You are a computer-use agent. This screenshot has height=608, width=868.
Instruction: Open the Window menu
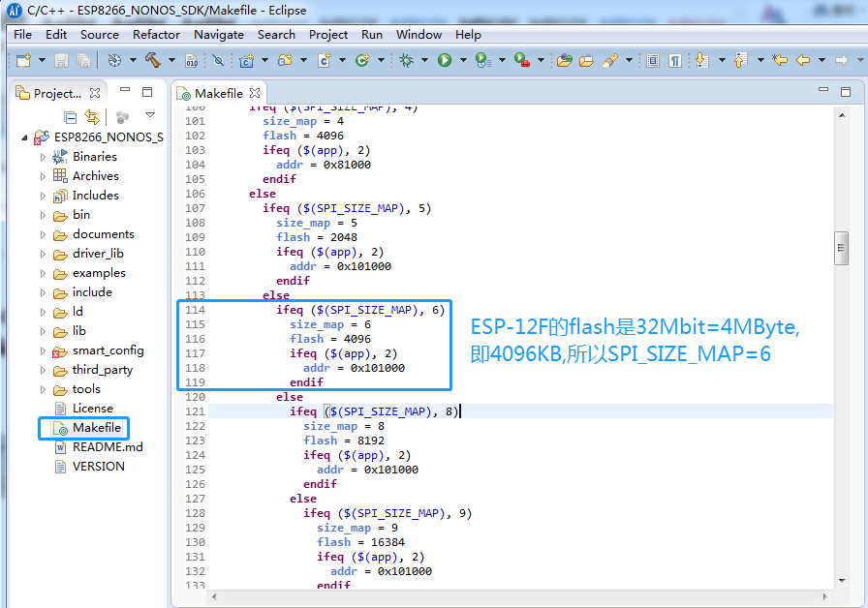click(x=418, y=34)
